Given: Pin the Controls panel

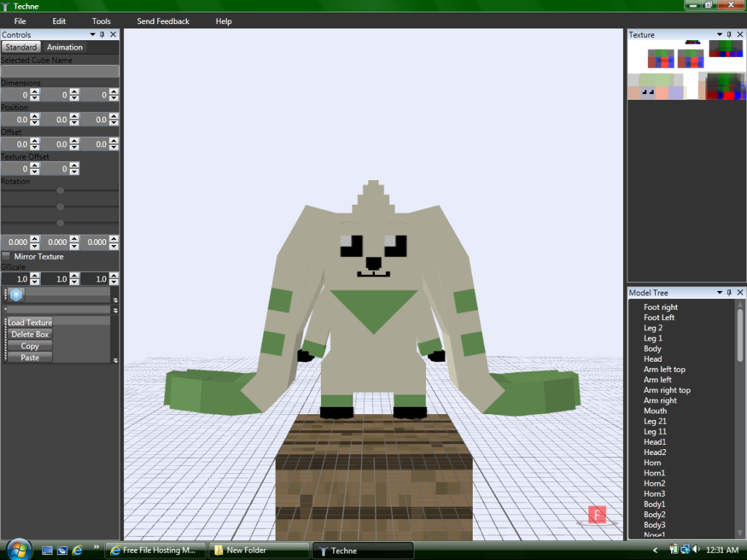Looking at the screenshot, I should (x=102, y=35).
